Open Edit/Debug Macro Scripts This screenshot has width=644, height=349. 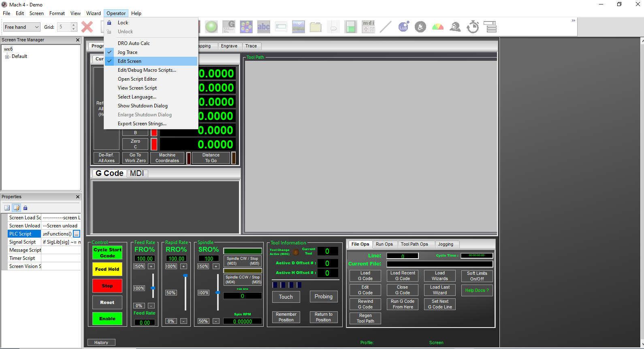[151, 70]
